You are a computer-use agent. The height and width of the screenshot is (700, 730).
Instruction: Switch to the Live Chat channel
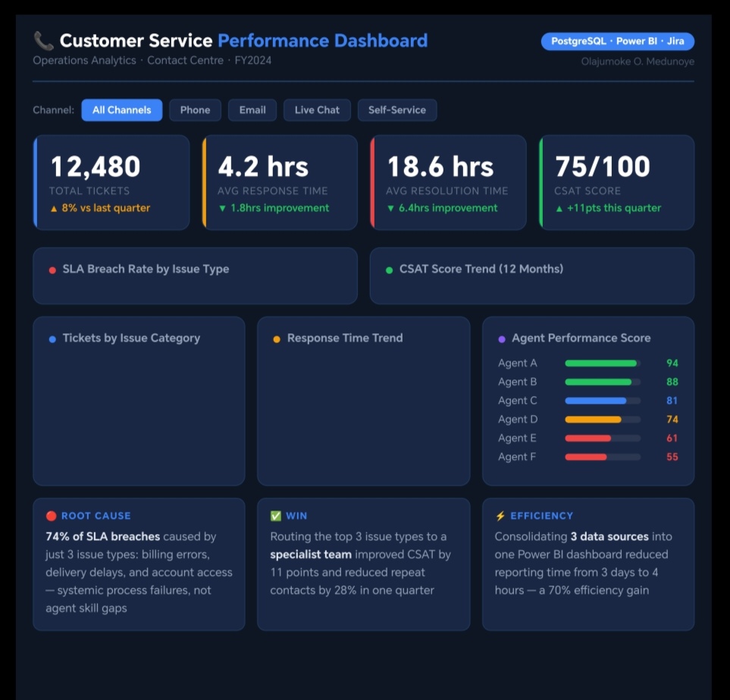(317, 110)
